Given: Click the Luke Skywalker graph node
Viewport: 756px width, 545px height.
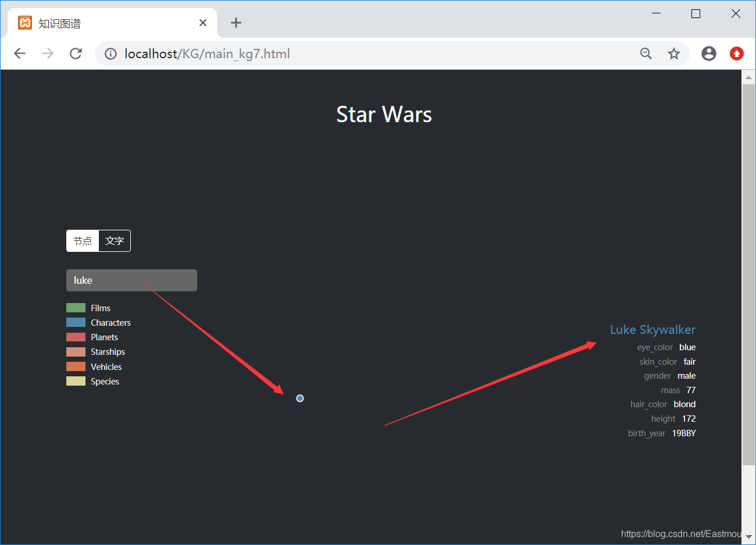Looking at the screenshot, I should tap(299, 398).
